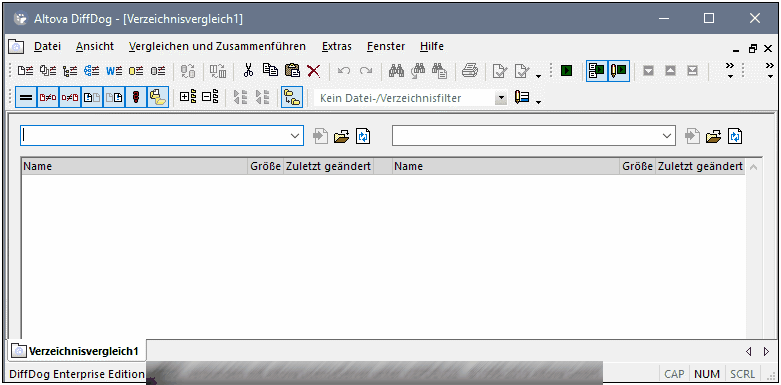781x385 pixels.
Task: Click the Print icon in toolbar
Action: (469, 71)
